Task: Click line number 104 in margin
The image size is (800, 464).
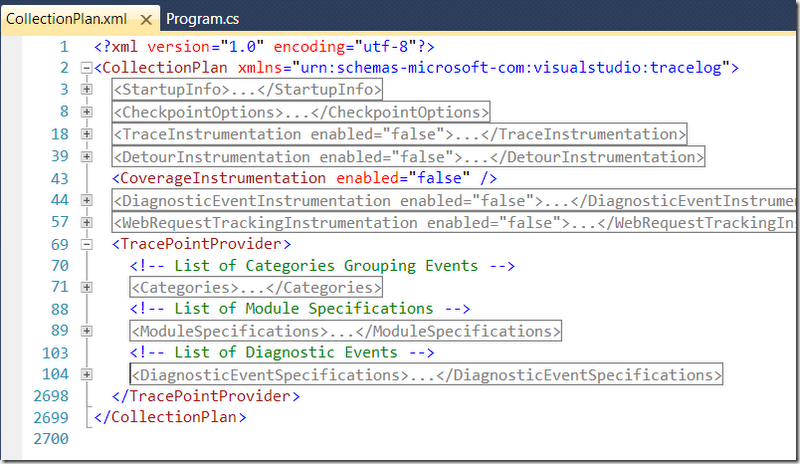Action: point(55,374)
